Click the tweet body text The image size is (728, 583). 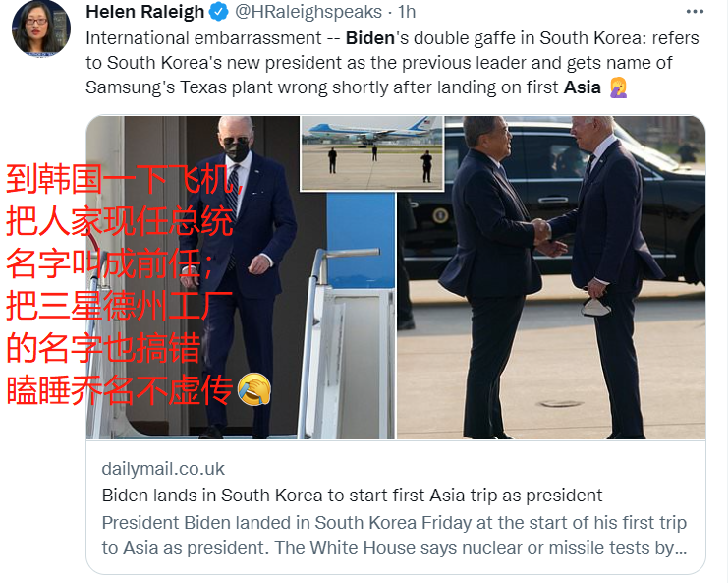point(392,63)
